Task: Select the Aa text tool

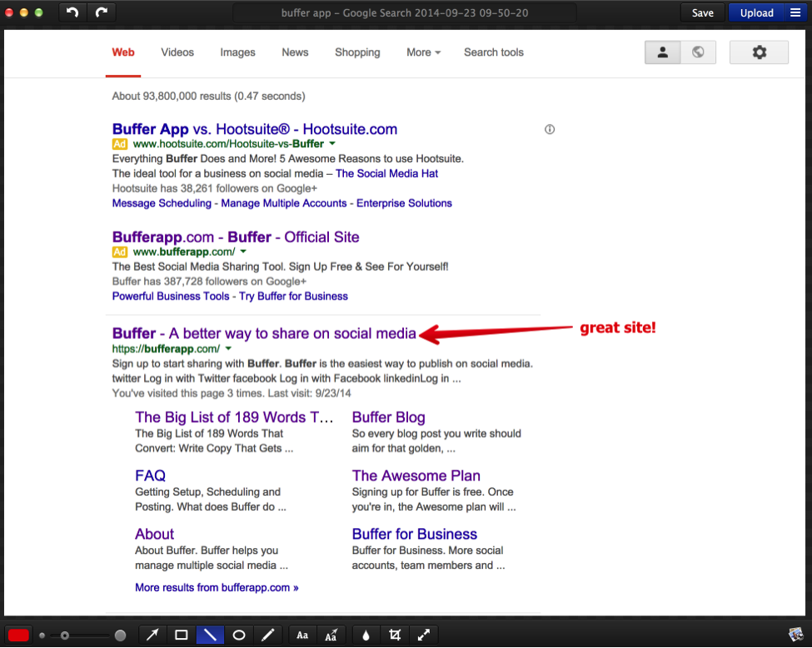Action: 302,635
